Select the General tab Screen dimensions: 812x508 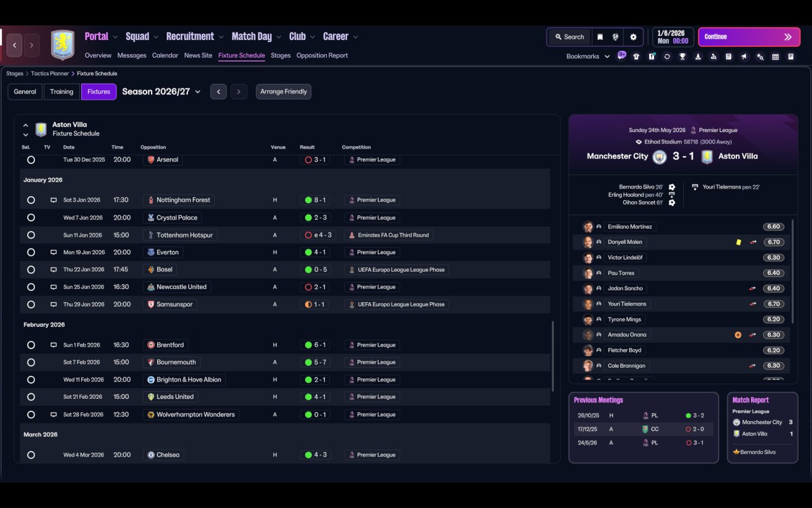25,91
